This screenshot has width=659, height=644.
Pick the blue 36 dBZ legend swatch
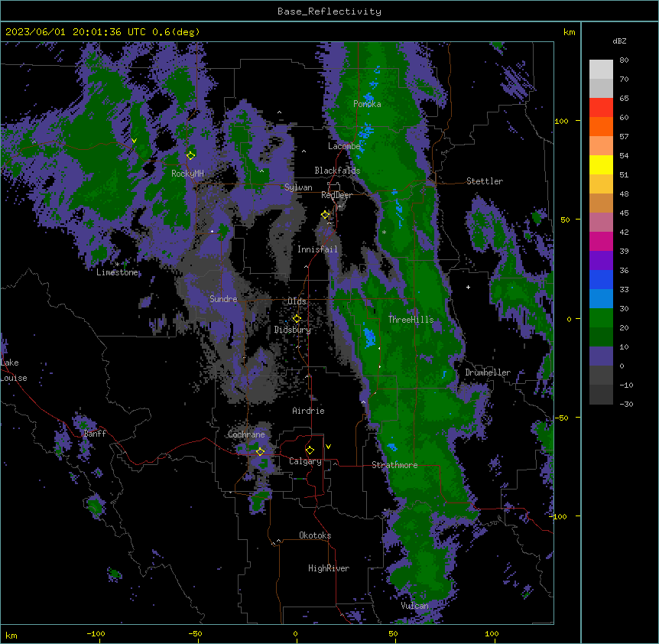point(601,279)
